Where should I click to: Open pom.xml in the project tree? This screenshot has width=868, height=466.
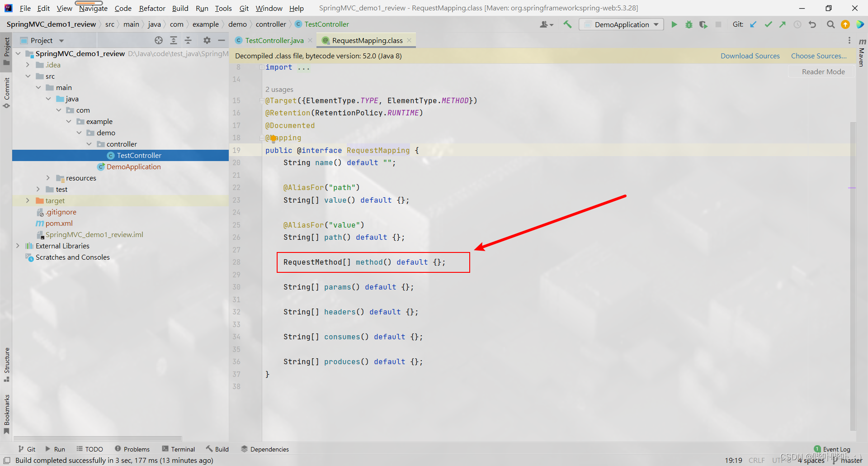[59, 223]
